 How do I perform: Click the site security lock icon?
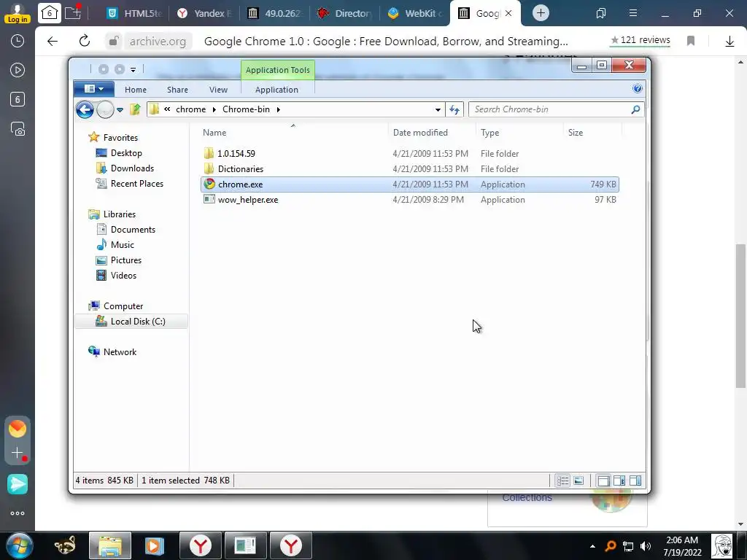[x=113, y=42]
